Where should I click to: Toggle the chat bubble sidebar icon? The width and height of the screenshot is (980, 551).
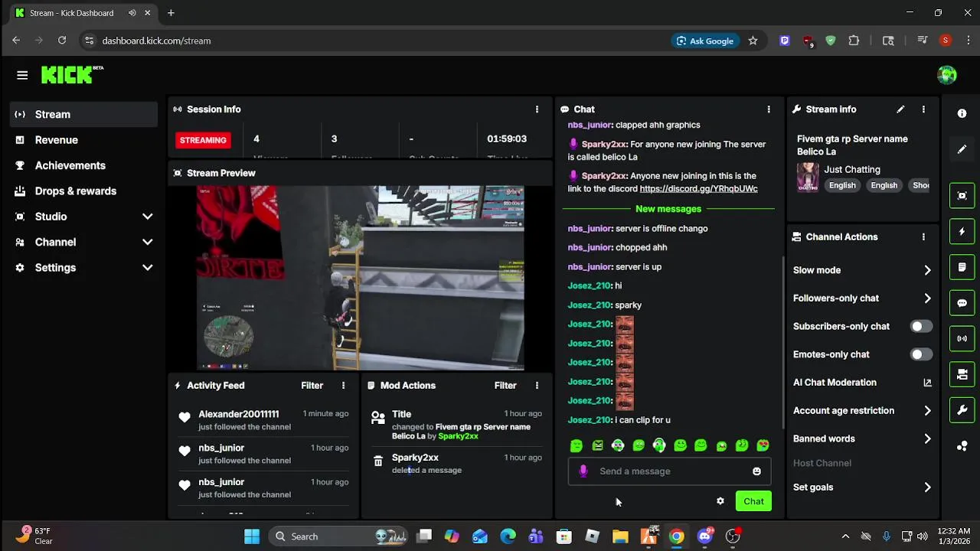point(962,303)
